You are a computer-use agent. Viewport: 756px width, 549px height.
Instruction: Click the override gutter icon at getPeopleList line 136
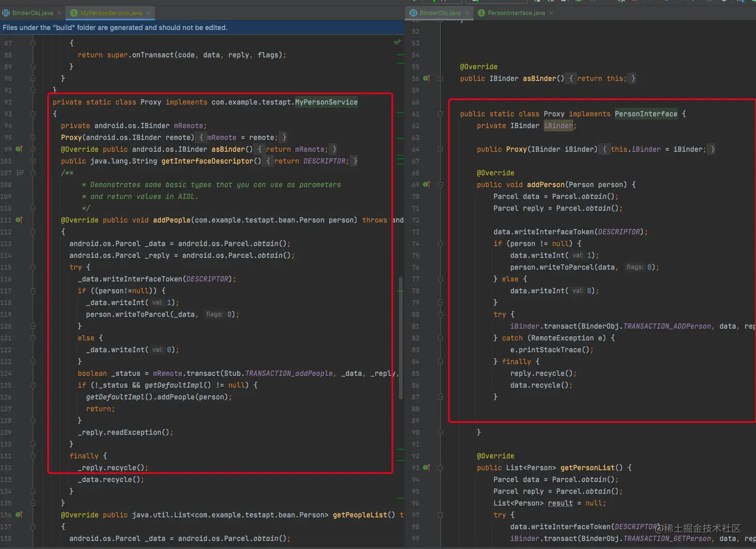tap(19, 515)
